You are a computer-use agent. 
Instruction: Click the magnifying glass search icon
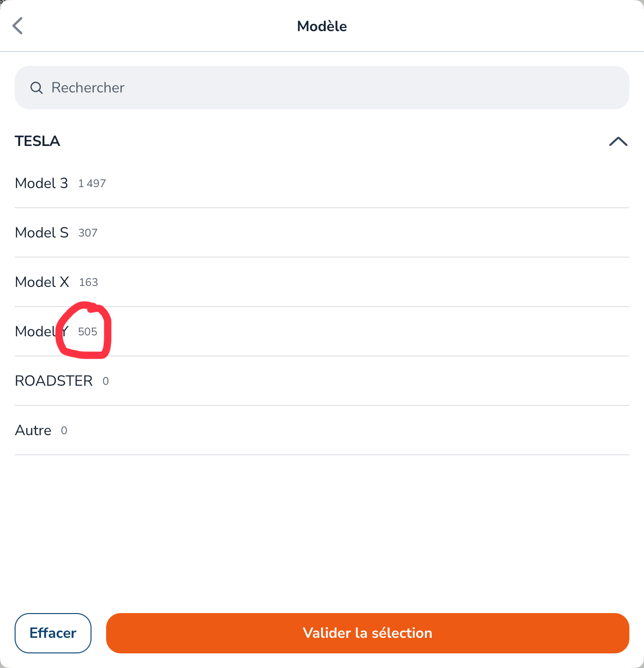[37, 88]
